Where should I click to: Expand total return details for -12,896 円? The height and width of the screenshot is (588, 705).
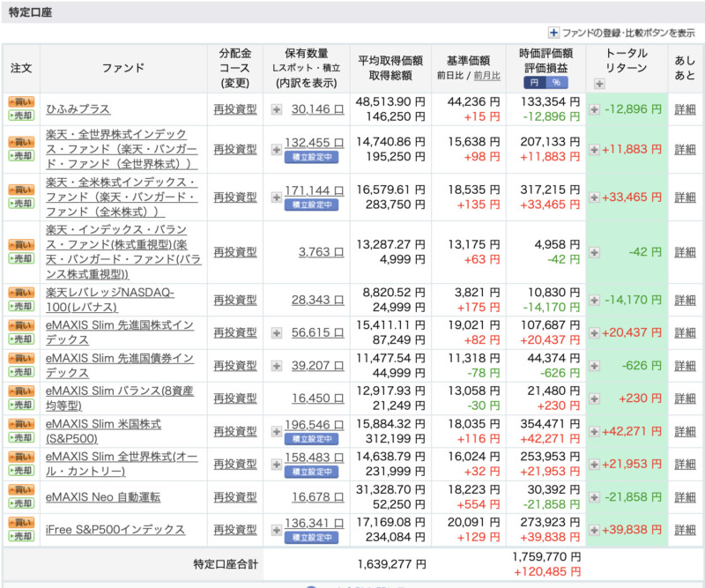point(594,109)
